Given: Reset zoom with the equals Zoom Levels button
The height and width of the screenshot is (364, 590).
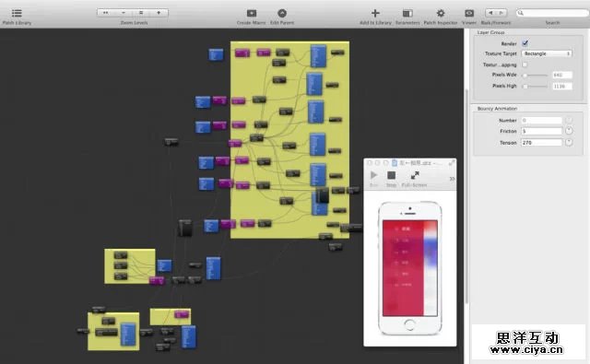Looking at the screenshot, I should point(141,13).
